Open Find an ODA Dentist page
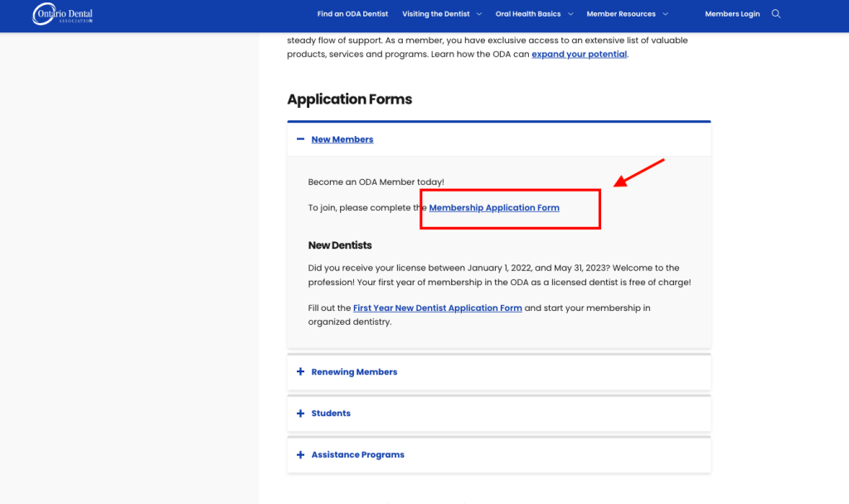 pos(352,14)
